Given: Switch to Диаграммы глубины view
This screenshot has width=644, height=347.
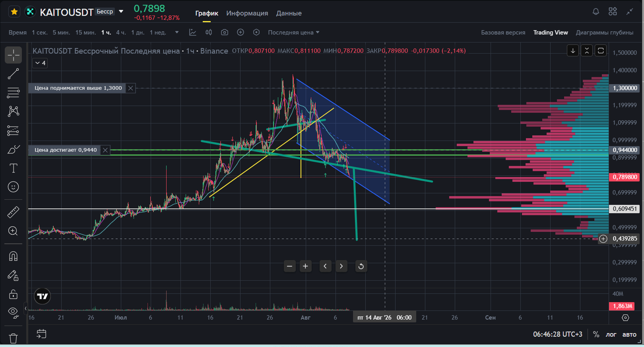Looking at the screenshot, I should (605, 33).
